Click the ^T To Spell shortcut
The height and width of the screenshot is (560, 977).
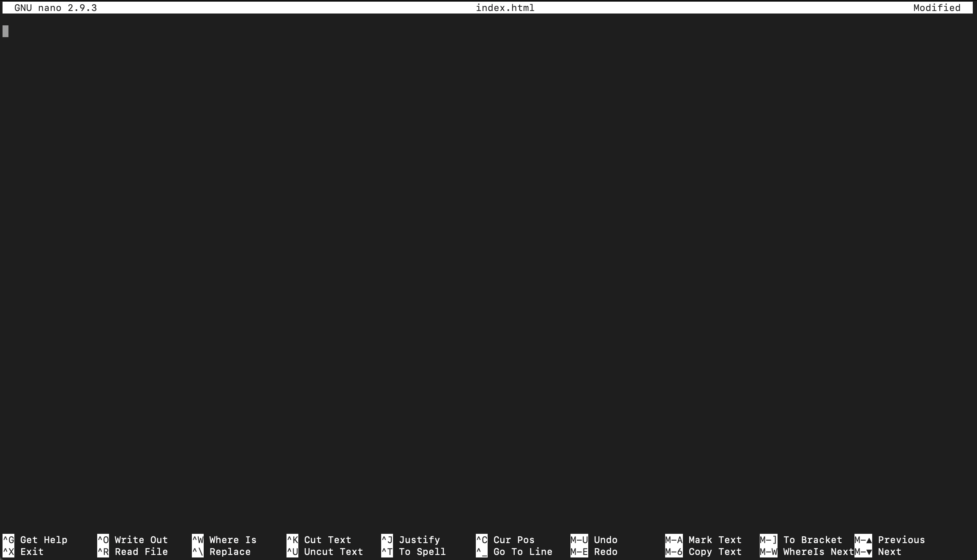414,552
